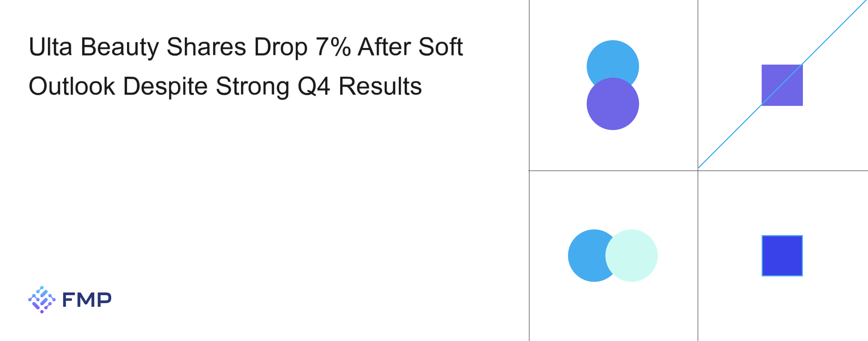Click the word "Ulta" in the headline
This screenshot has height=341, width=868.
click(x=50, y=47)
